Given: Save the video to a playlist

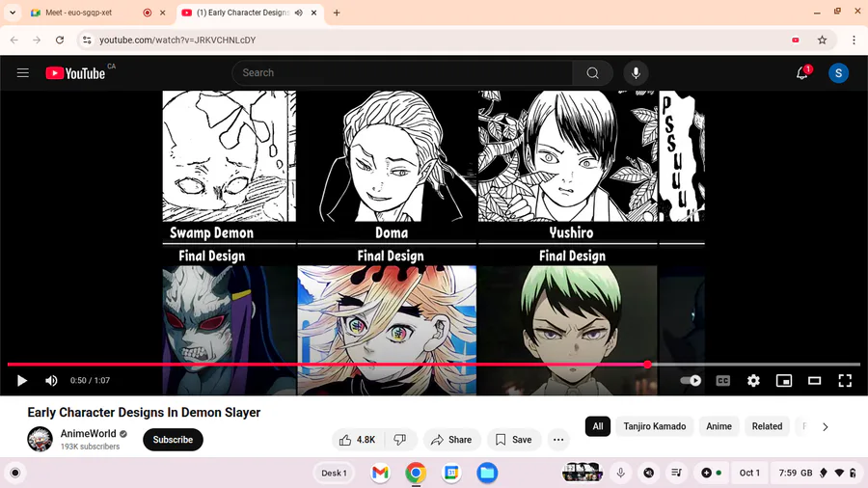Looking at the screenshot, I should pyautogui.click(x=514, y=440).
